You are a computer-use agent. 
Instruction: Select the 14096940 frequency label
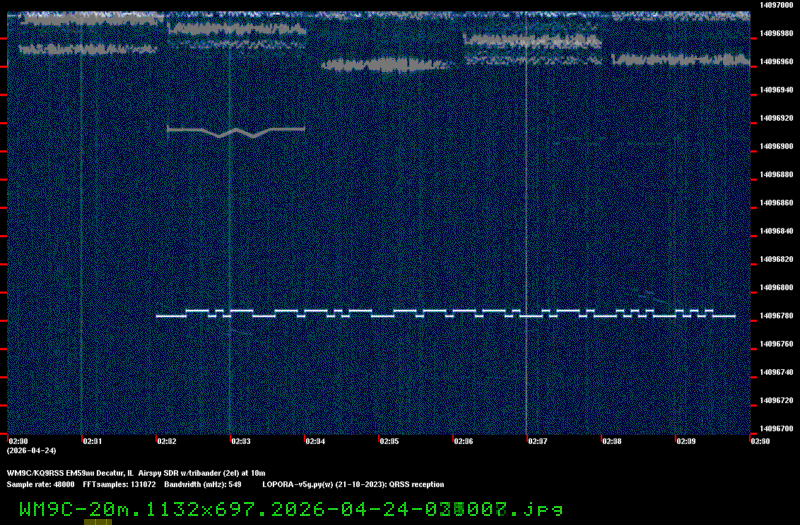click(776, 90)
